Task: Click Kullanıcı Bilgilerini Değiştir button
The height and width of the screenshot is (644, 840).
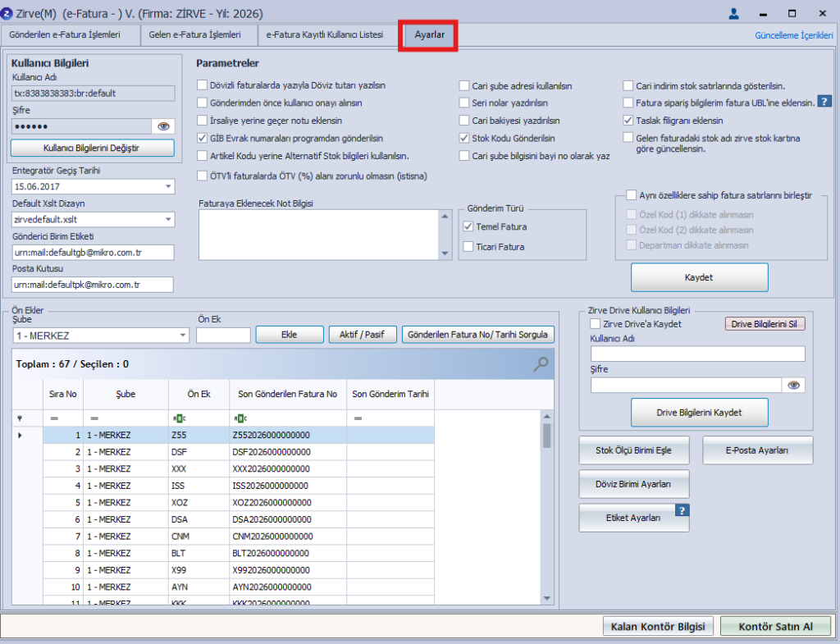Action: [x=92, y=148]
